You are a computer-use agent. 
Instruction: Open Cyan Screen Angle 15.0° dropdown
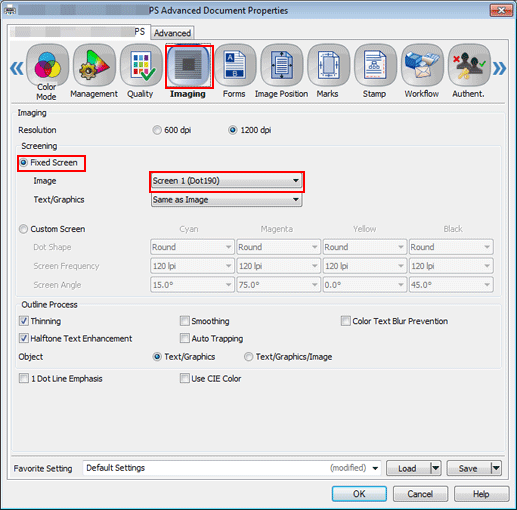coord(192,285)
